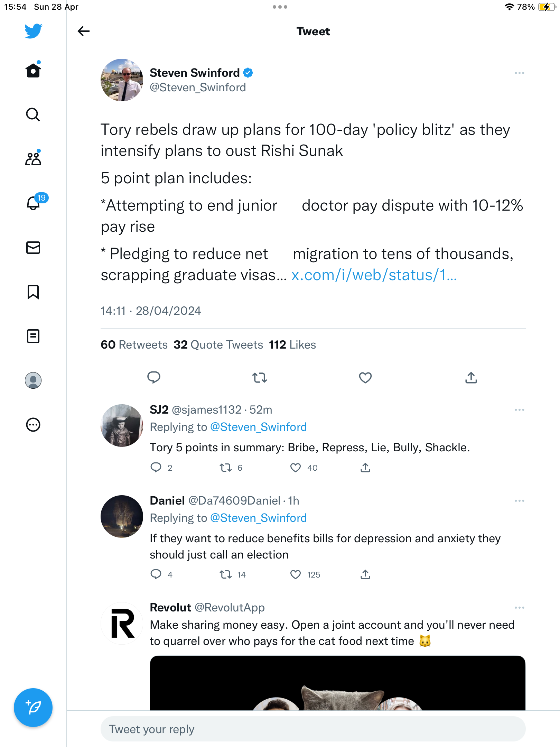Compose a new tweet with blue button
560x747 pixels.
pos(33,708)
